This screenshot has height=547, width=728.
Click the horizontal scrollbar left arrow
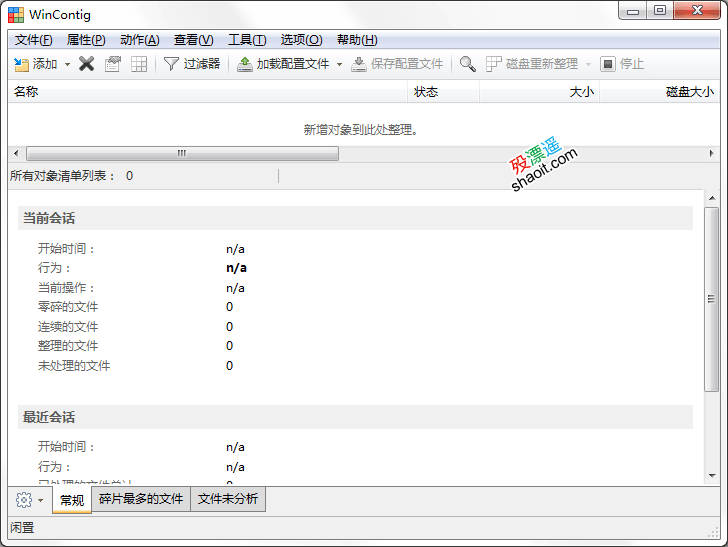(16, 153)
